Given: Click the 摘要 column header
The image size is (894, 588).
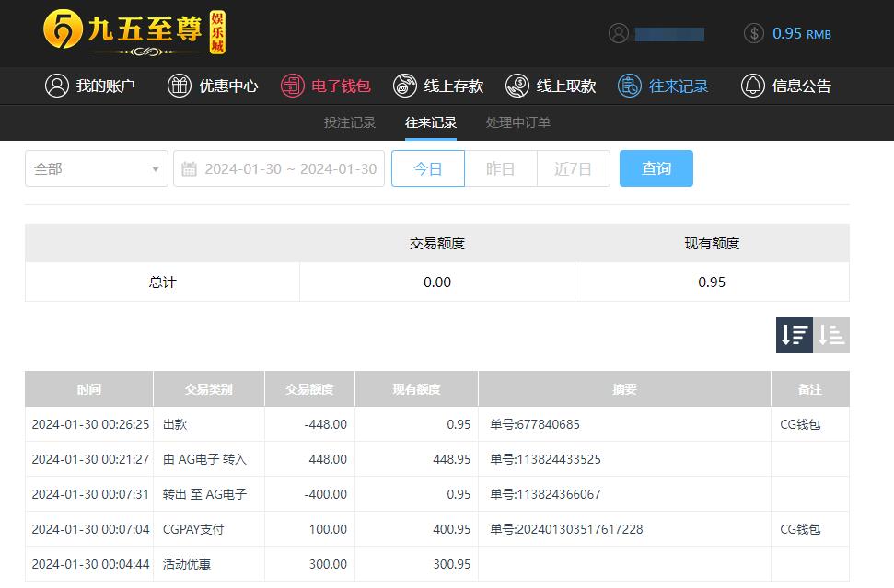Looking at the screenshot, I should [624, 389].
